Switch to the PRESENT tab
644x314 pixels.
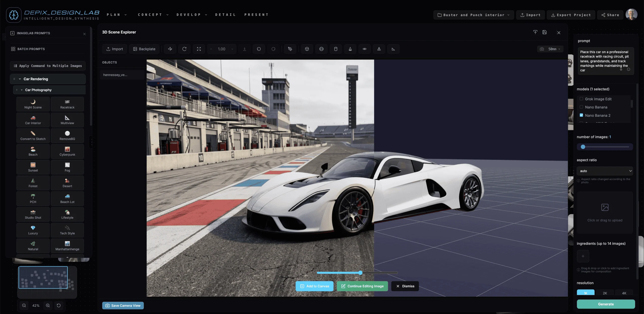click(256, 15)
